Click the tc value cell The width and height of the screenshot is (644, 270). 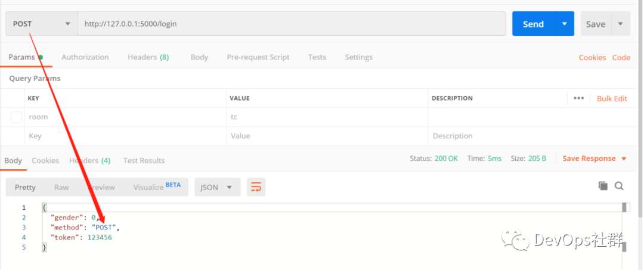tap(327, 117)
